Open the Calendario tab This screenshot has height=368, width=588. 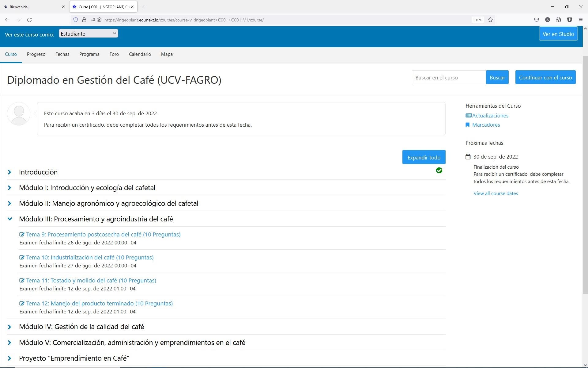(x=140, y=54)
